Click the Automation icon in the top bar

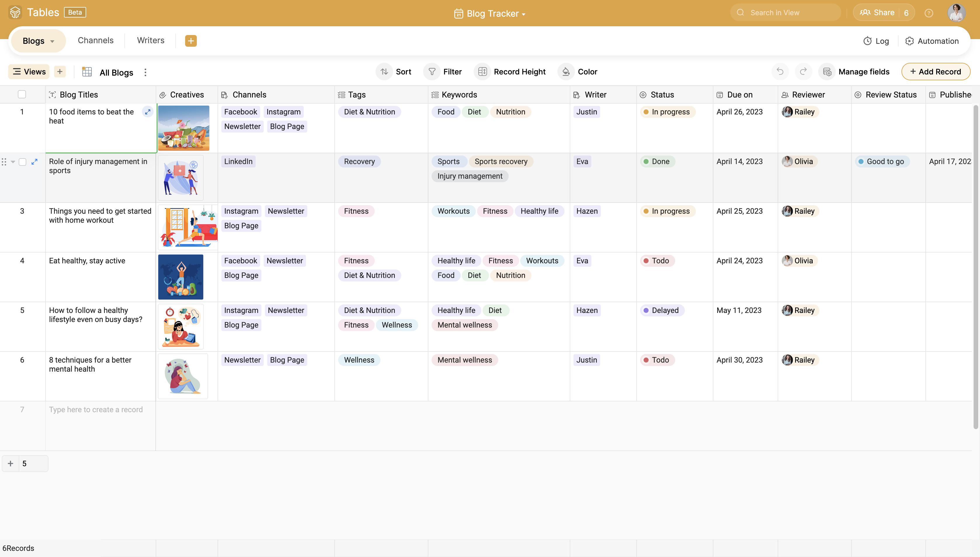pyautogui.click(x=909, y=41)
